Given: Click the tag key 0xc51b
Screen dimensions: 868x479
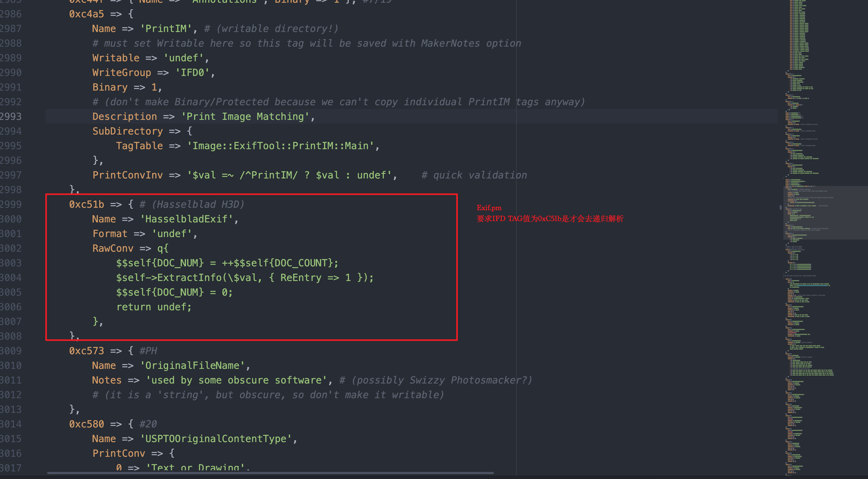Looking at the screenshot, I should pyautogui.click(x=86, y=204).
